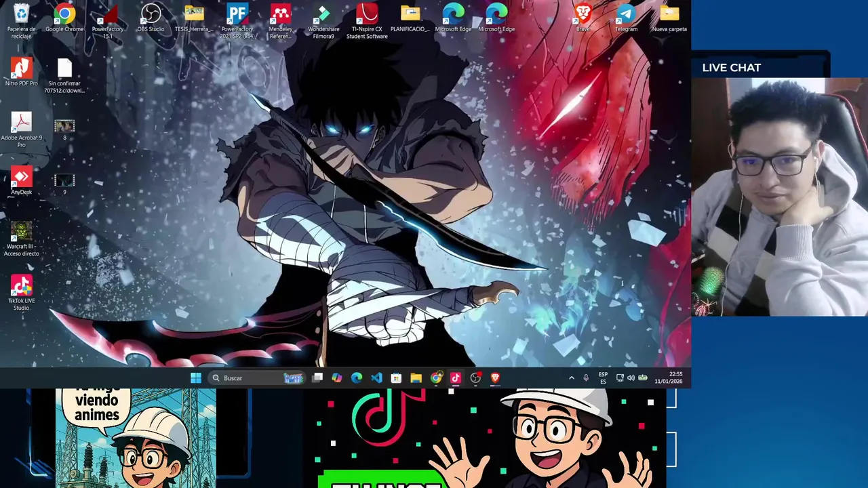Screen dimensions: 868x488
Task: Switch to Chrome in the taskbar
Action: tap(436, 378)
